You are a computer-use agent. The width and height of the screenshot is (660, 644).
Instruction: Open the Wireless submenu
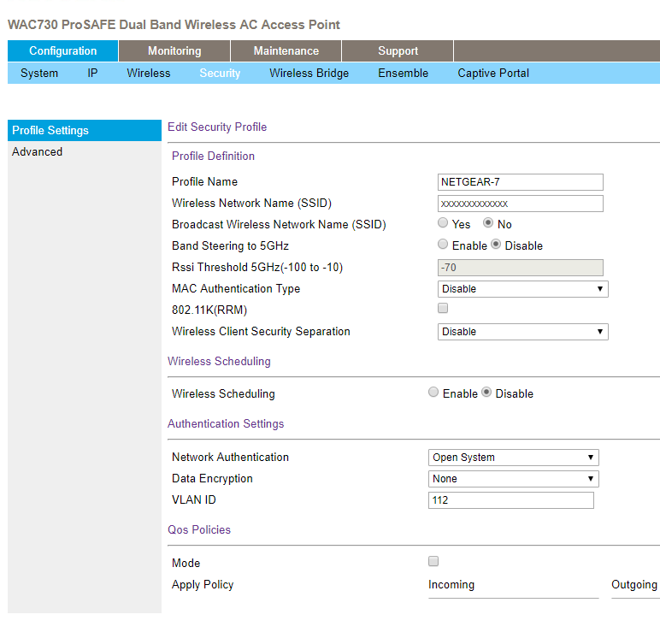[149, 74]
